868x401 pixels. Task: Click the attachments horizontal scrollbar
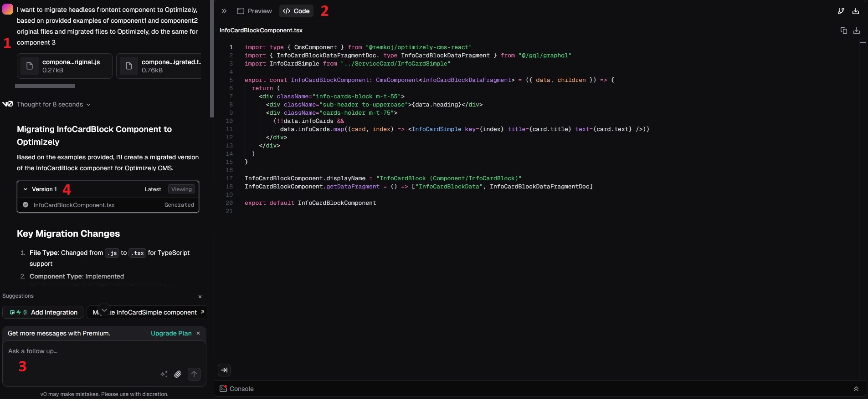click(x=45, y=86)
